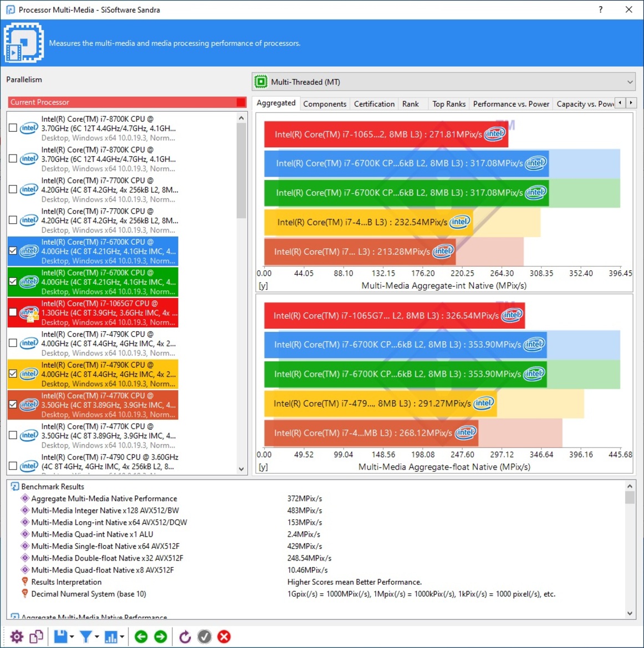
Task: Check the first i7-7700K processor checkbox
Action: [x=13, y=189]
